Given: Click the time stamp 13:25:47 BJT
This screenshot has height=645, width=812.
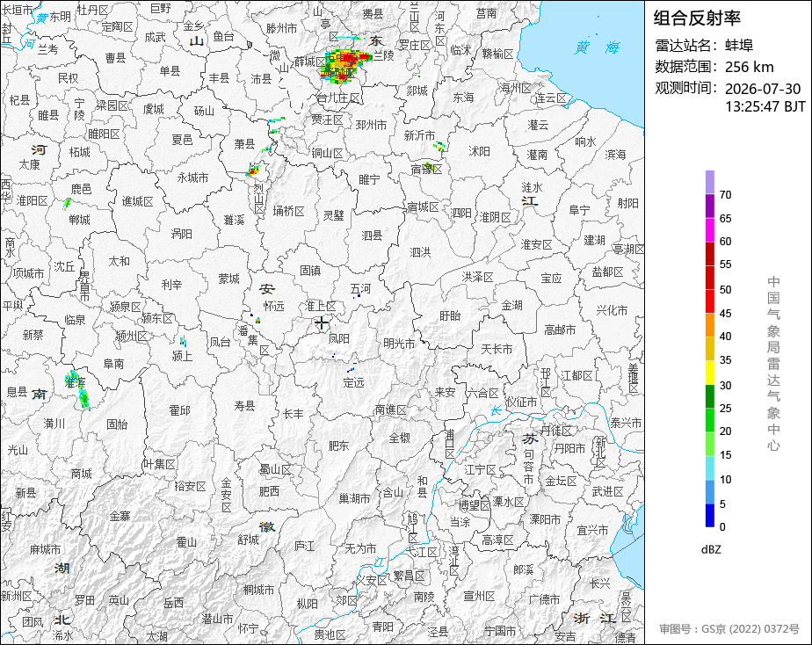Looking at the screenshot, I should (765, 106).
